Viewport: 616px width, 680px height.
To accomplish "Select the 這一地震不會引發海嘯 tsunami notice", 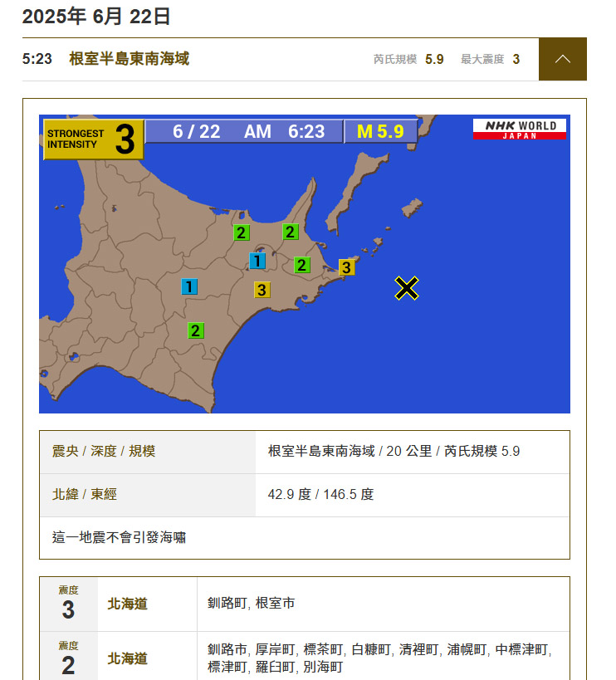I will [x=119, y=537].
